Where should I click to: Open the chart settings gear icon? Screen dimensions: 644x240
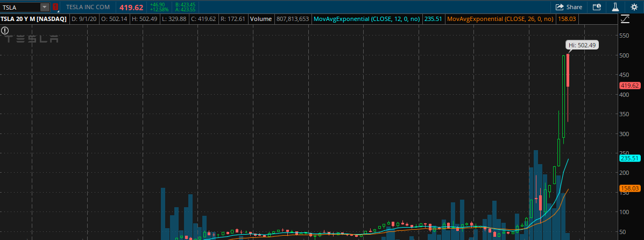[634, 7]
